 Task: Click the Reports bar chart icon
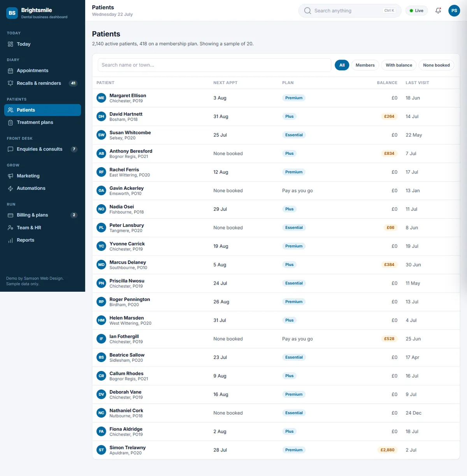point(11,240)
